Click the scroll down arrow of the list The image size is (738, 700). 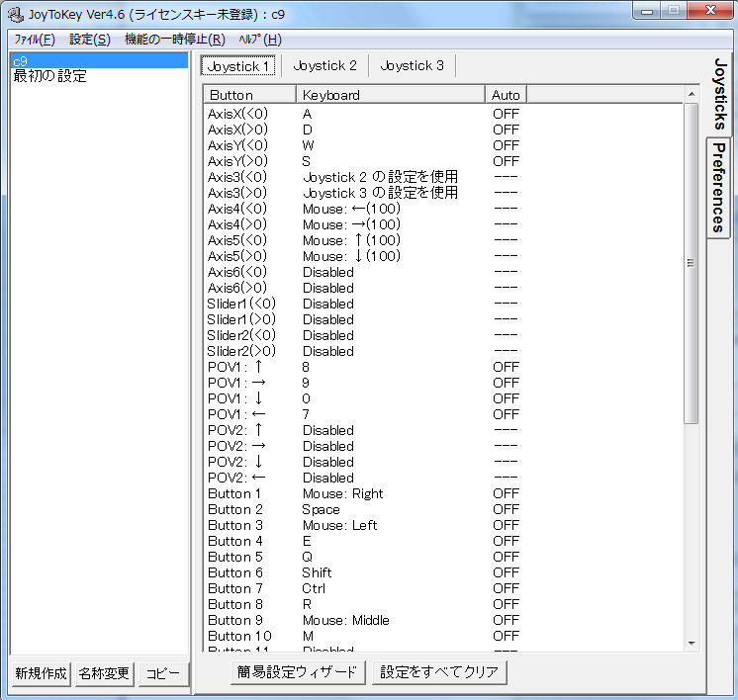coord(691,643)
